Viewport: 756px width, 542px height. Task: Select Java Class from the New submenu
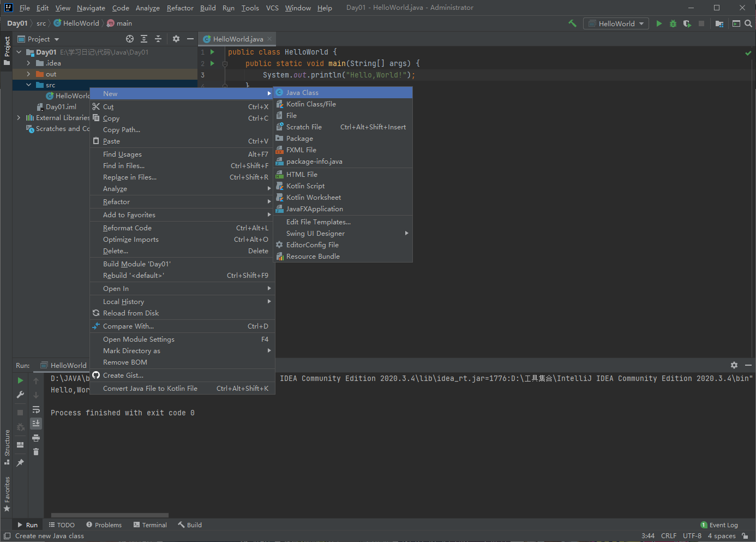pyautogui.click(x=302, y=93)
